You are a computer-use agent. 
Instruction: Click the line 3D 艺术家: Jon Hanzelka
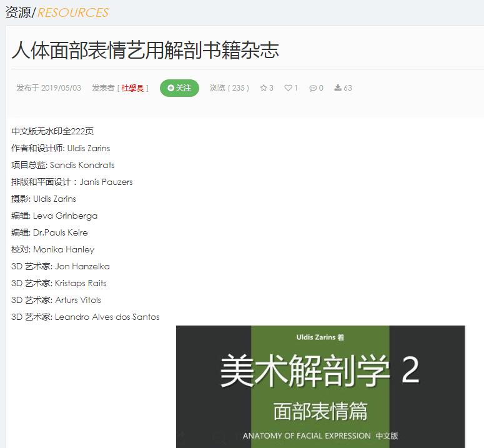coord(61,266)
